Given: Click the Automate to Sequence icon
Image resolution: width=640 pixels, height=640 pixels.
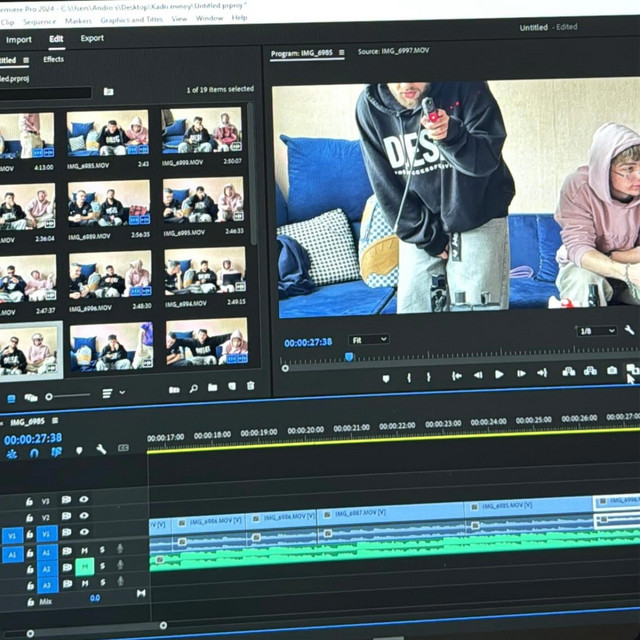Looking at the screenshot, I should pos(174,390).
